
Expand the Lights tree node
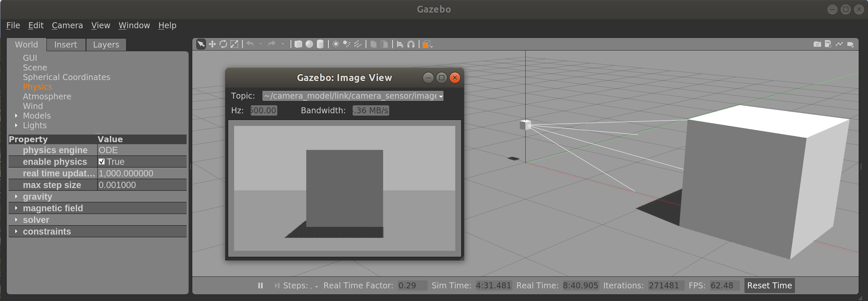(16, 125)
